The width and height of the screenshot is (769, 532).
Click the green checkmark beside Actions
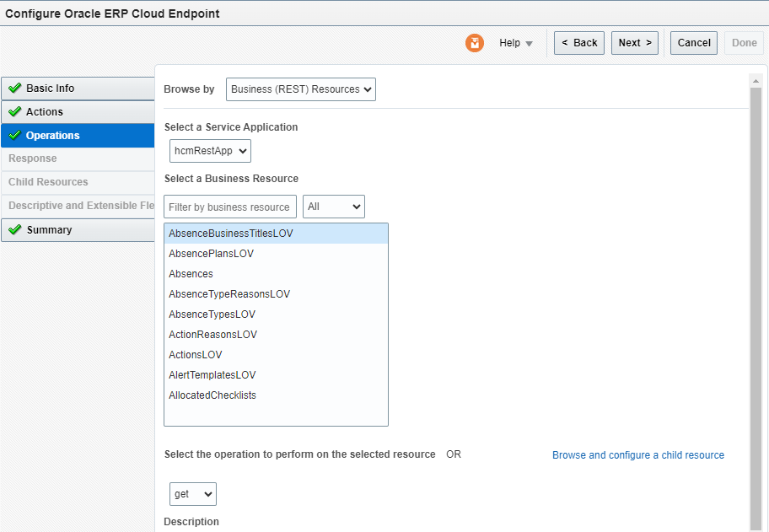point(14,111)
